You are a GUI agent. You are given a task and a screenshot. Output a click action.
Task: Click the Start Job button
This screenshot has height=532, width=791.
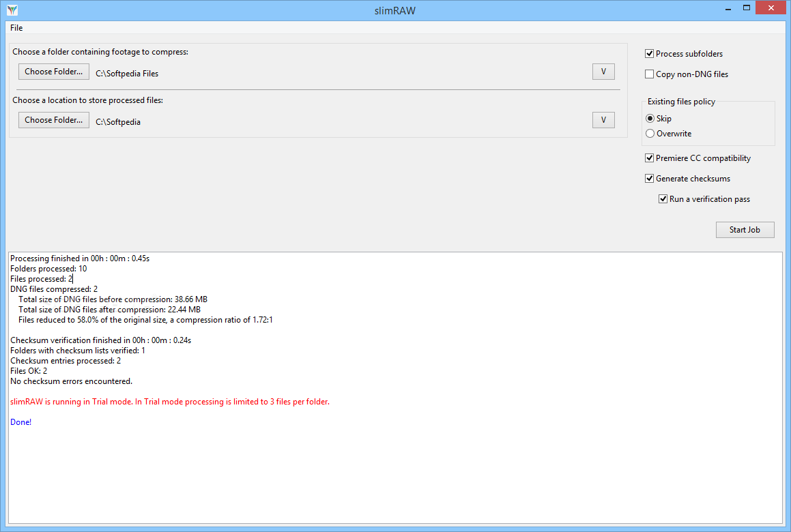tap(745, 229)
